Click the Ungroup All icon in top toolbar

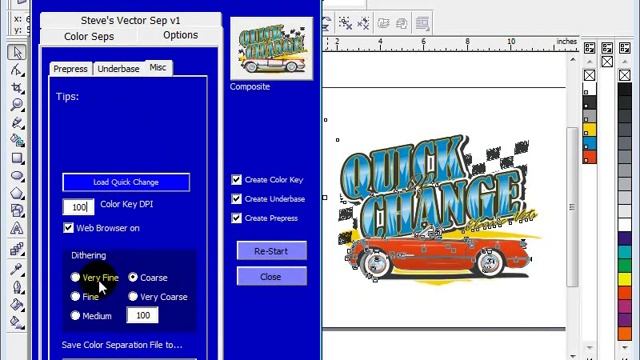click(x=363, y=23)
